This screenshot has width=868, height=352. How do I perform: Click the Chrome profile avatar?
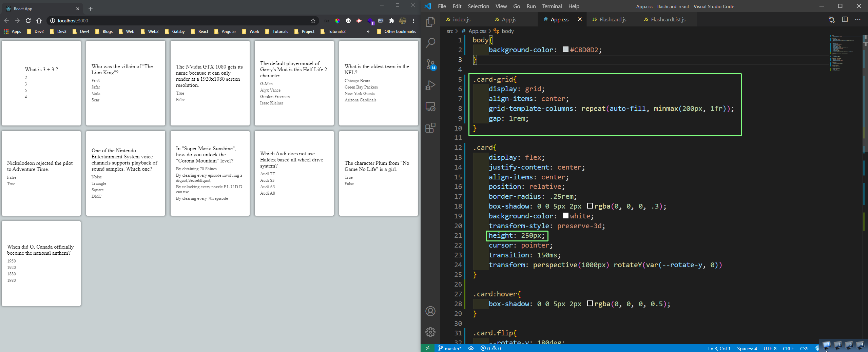[403, 21]
